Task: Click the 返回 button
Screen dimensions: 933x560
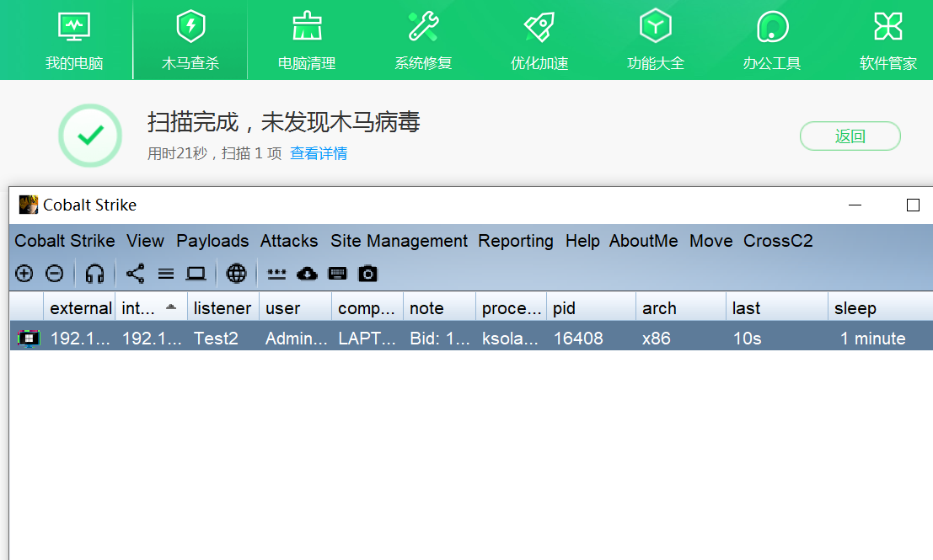Action: (850, 136)
